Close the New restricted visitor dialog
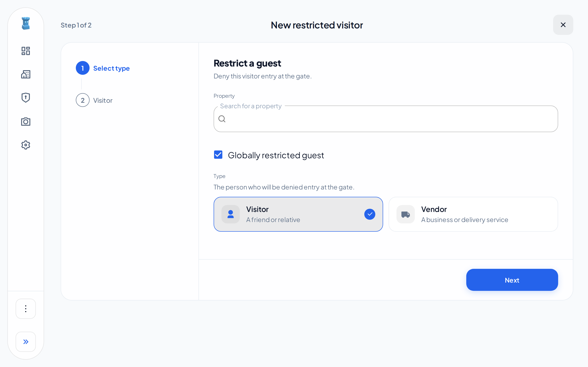 [563, 25]
